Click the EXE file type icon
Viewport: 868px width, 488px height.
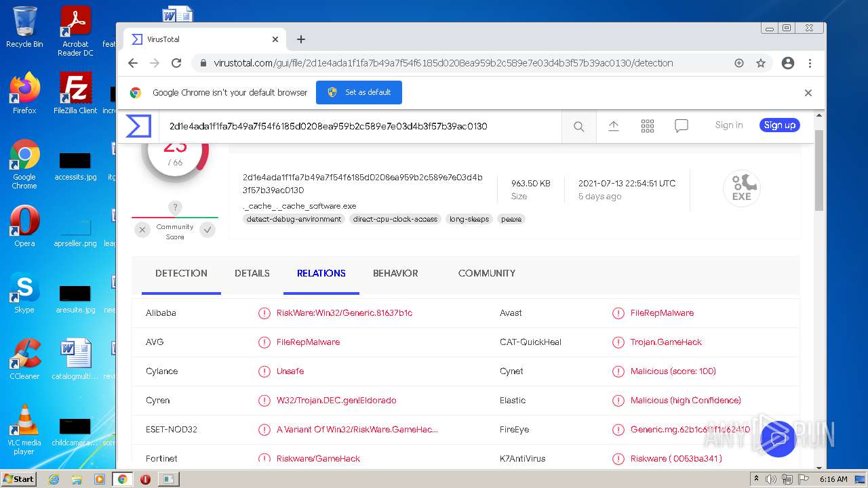click(x=742, y=188)
